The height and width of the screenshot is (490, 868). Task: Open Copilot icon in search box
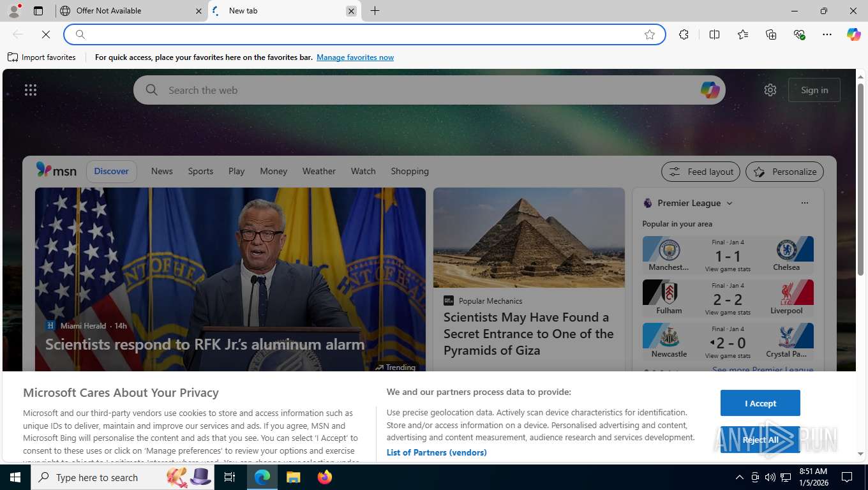(710, 90)
